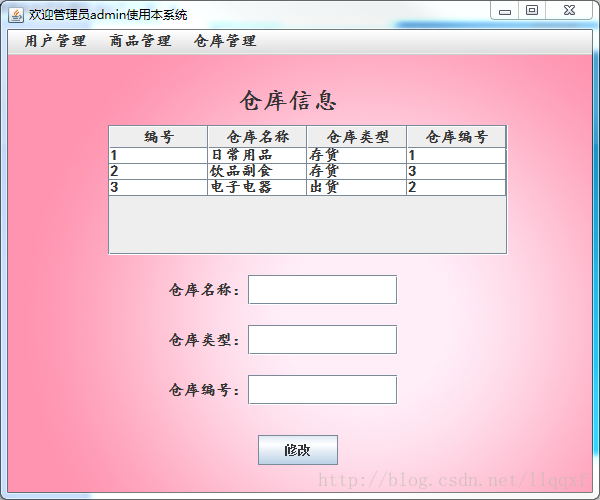Click the 仓库名称 column header
Viewport: 600px width, 500px height.
(x=257, y=137)
